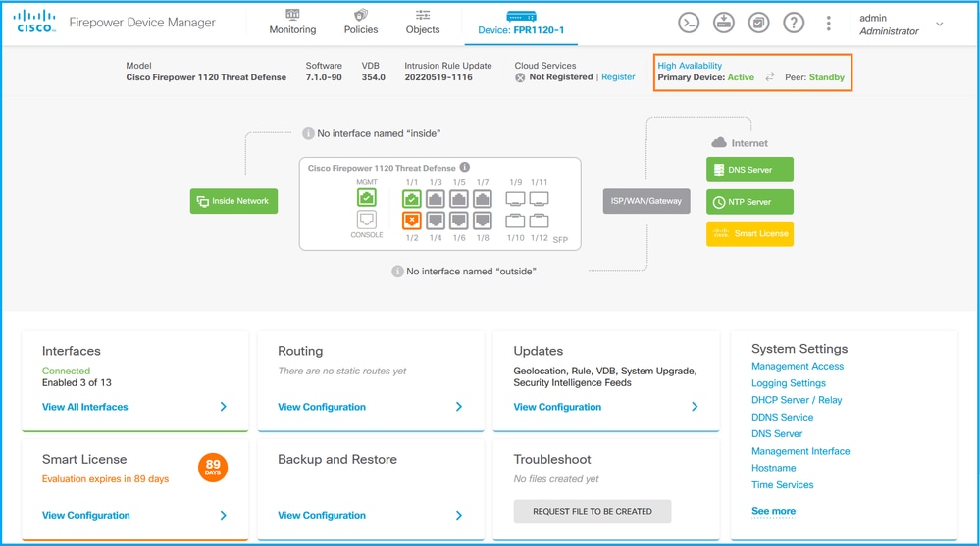Click the Updates card chevron arrow

click(695, 407)
